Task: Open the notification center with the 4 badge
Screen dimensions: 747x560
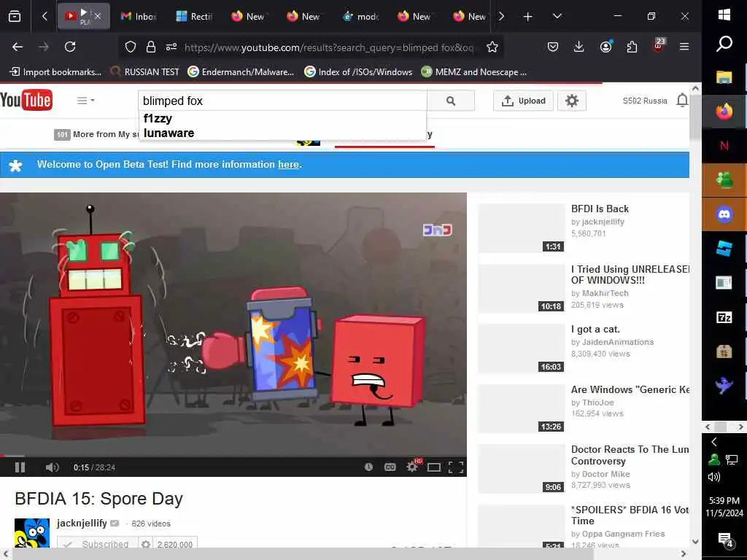Action: 725,540
